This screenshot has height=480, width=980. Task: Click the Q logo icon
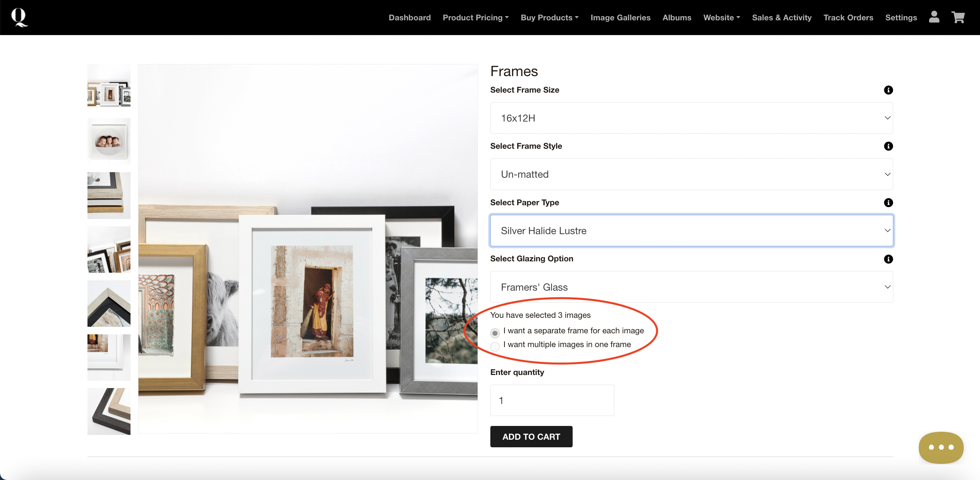pos(19,18)
